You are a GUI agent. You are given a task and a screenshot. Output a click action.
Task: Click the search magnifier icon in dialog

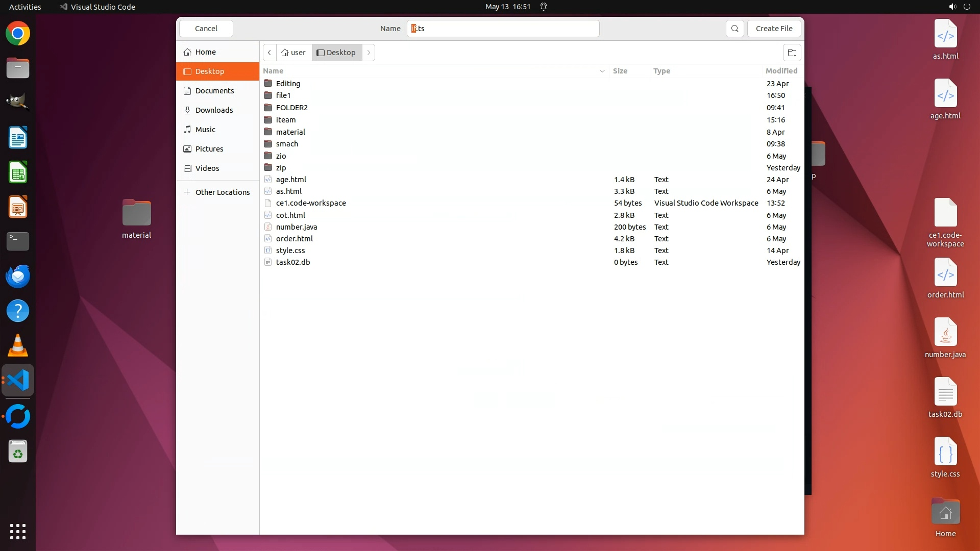pyautogui.click(x=734, y=29)
